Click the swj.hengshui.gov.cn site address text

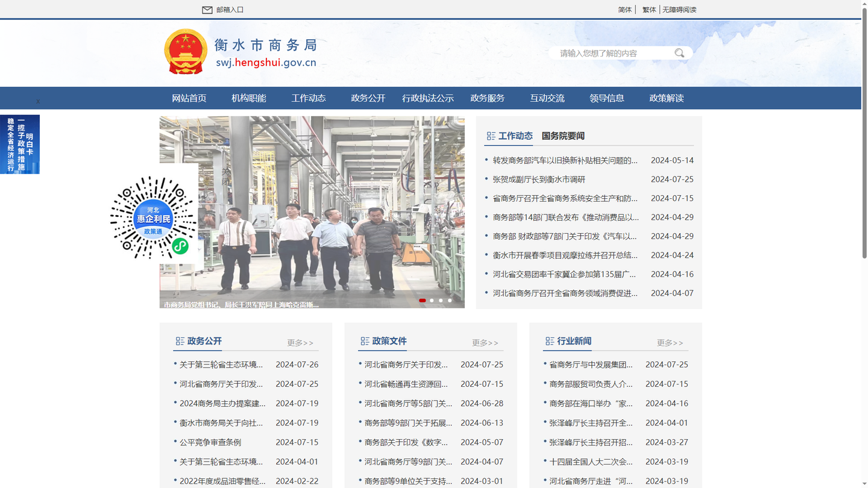pyautogui.click(x=266, y=63)
